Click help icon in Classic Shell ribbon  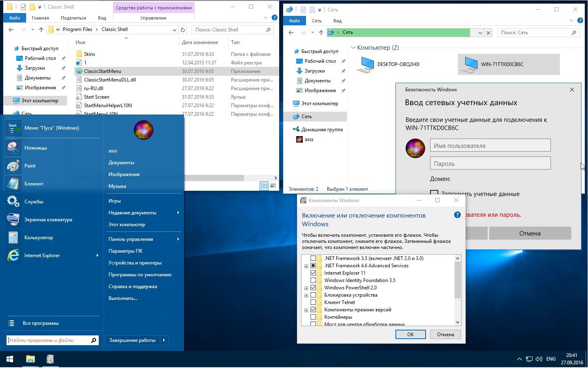275,18
